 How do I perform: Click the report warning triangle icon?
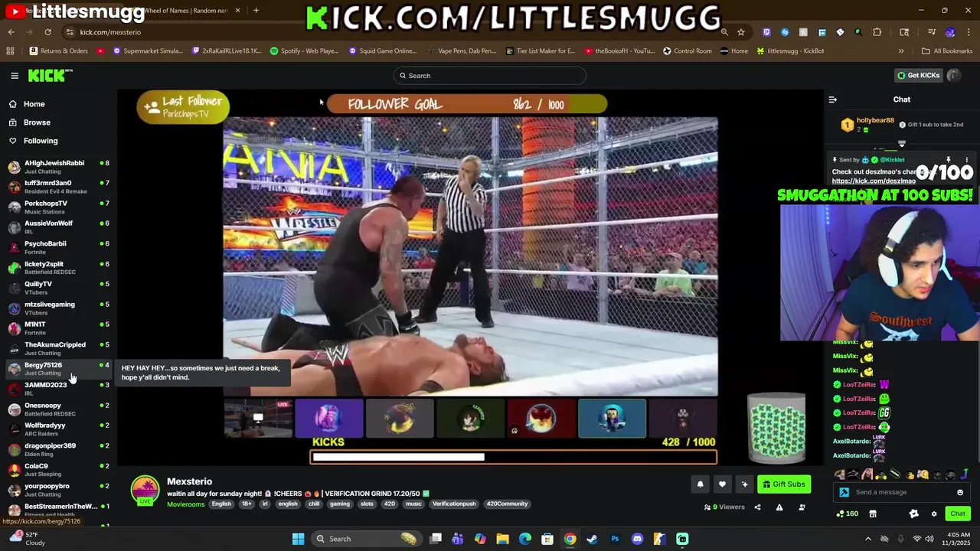[x=779, y=507]
